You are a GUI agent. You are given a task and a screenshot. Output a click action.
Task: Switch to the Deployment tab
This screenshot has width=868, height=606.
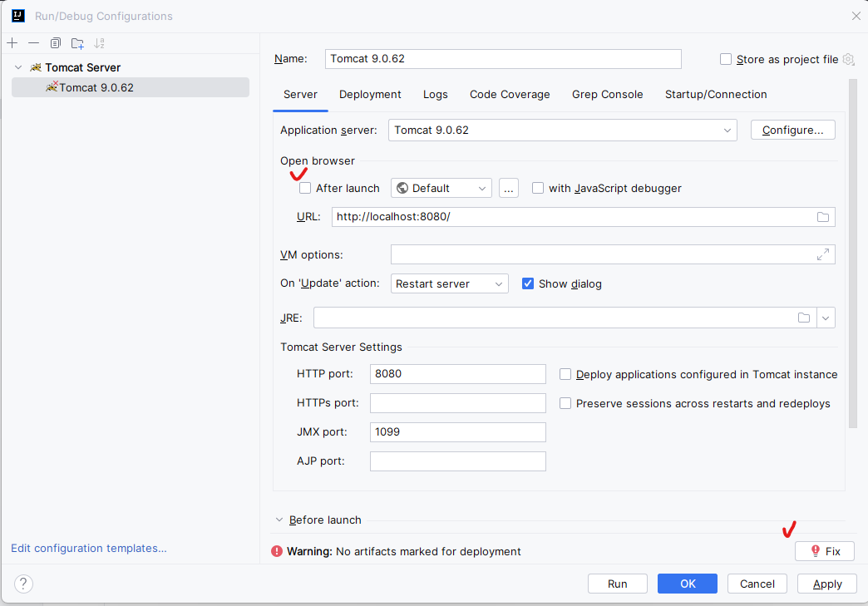click(x=370, y=95)
